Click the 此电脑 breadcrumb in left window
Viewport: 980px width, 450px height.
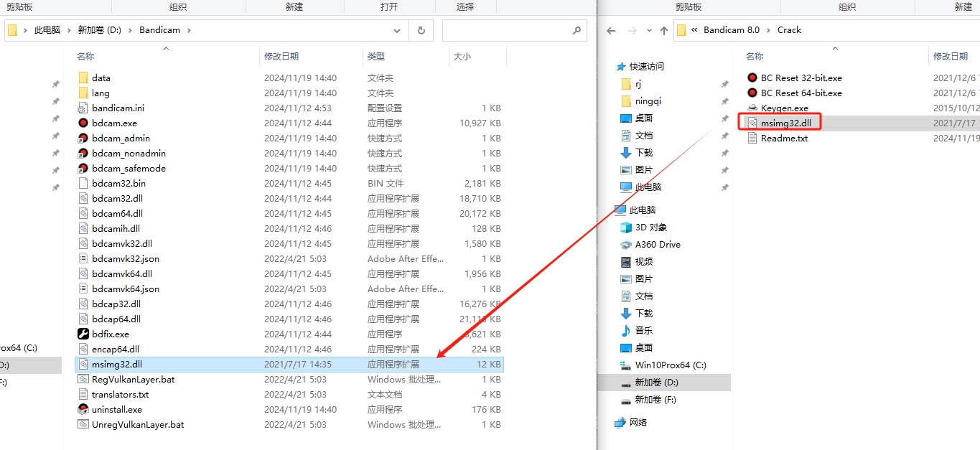[x=47, y=30]
